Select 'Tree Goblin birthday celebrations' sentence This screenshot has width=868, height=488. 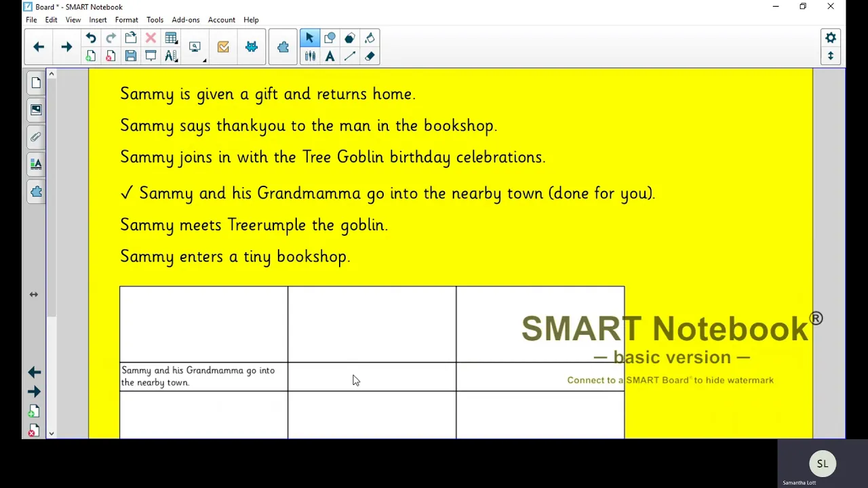(332, 157)
